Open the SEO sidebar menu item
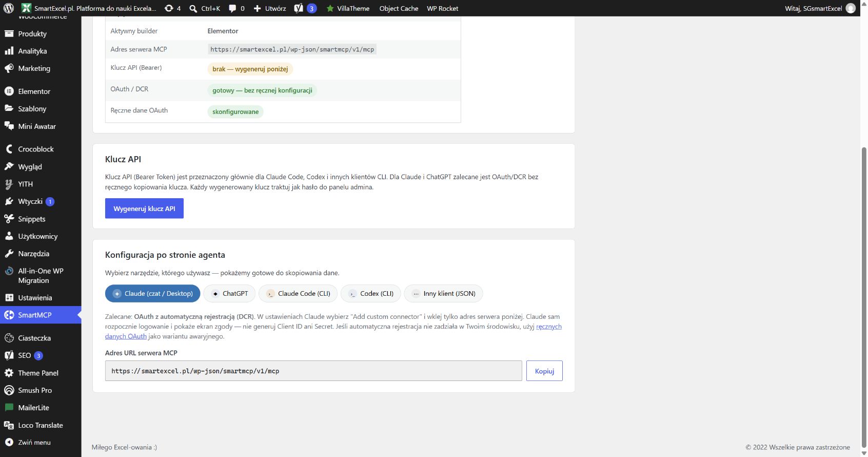The image size is (868, 457). (x=41, y=355)
